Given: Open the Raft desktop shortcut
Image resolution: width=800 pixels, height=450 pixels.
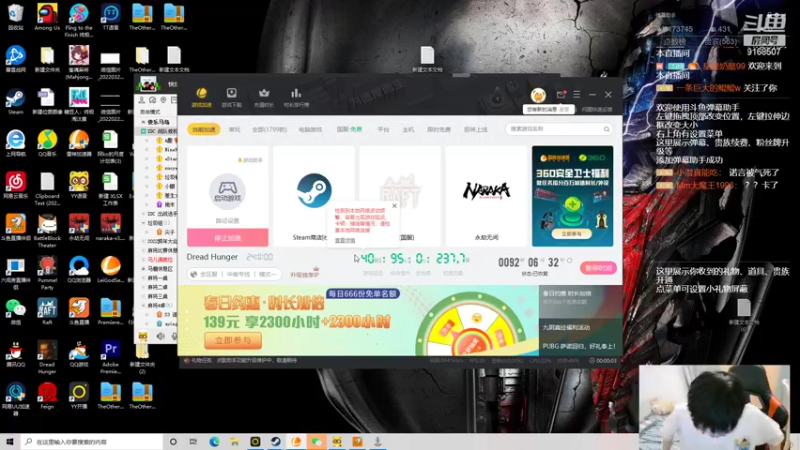Looking at the screenshot, I should point(47,312).
